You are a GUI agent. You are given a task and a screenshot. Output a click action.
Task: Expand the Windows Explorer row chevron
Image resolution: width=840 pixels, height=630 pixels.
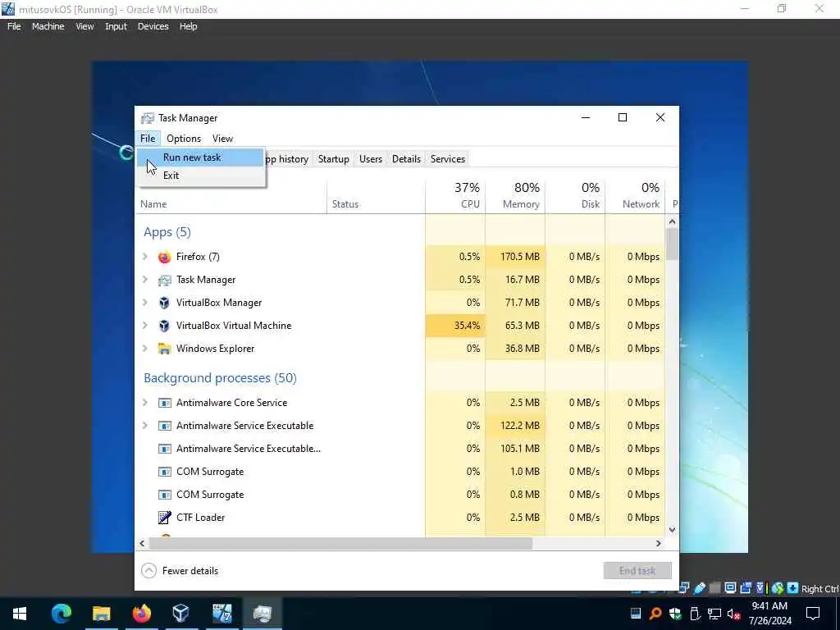pyautogui.click(x=144, y=349)
